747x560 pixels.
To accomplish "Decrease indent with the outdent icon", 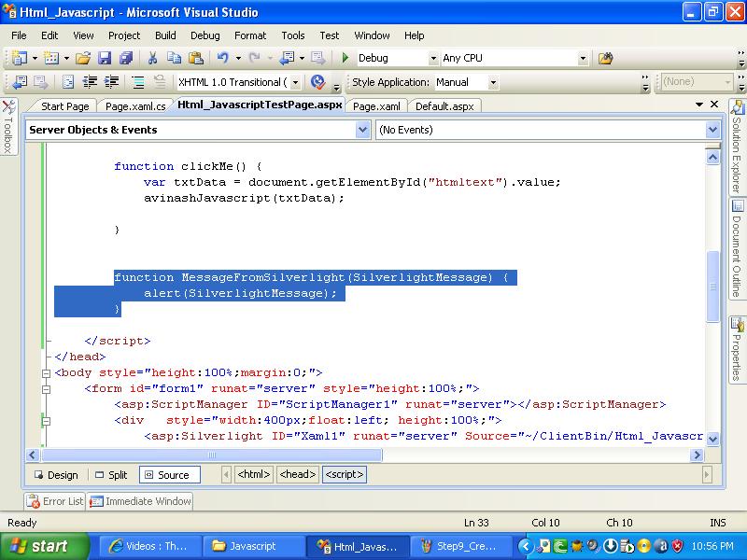I will 90,82.
